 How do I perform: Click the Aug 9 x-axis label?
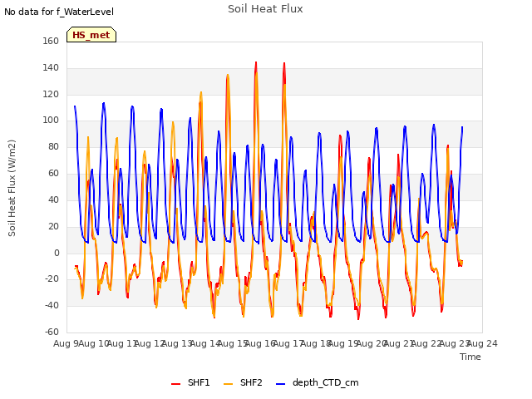coord(66,343)
